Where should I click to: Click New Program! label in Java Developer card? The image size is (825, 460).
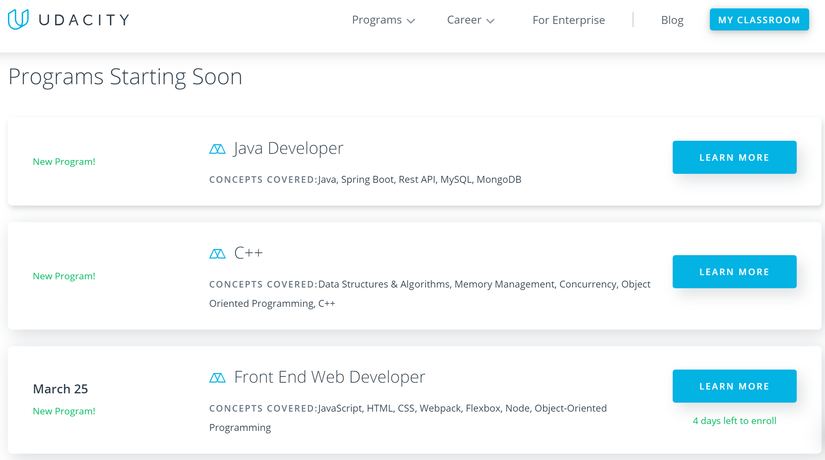tap(64, 162)
